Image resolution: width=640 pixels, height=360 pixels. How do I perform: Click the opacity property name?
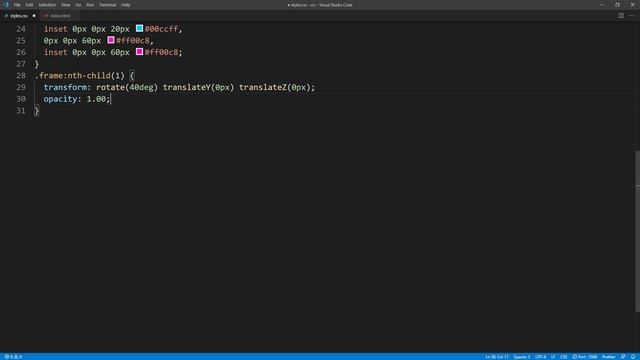point(60,99)
